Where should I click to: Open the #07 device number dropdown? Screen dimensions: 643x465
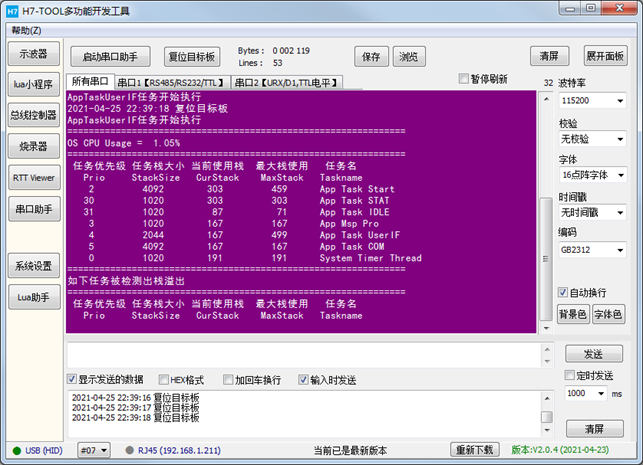(x=93, y=451)
